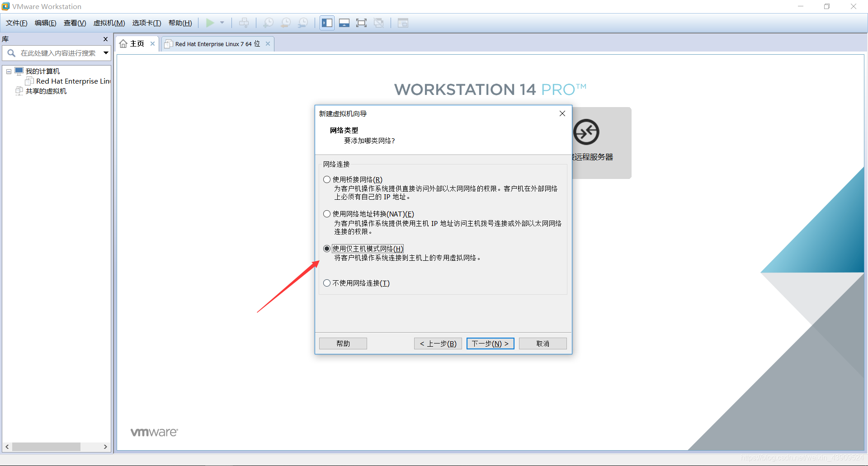Click the full screen mode icon

pyautogui.click(x=361, y=23)
